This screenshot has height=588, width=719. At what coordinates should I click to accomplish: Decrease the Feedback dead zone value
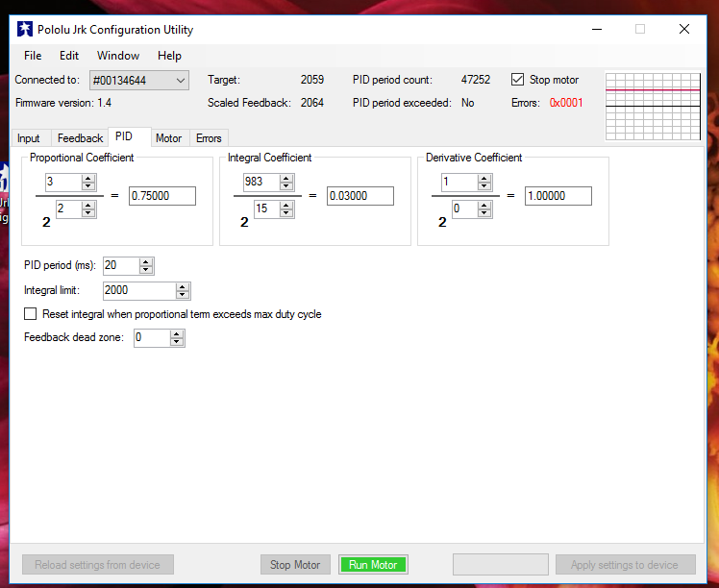(x=177, y=342)
